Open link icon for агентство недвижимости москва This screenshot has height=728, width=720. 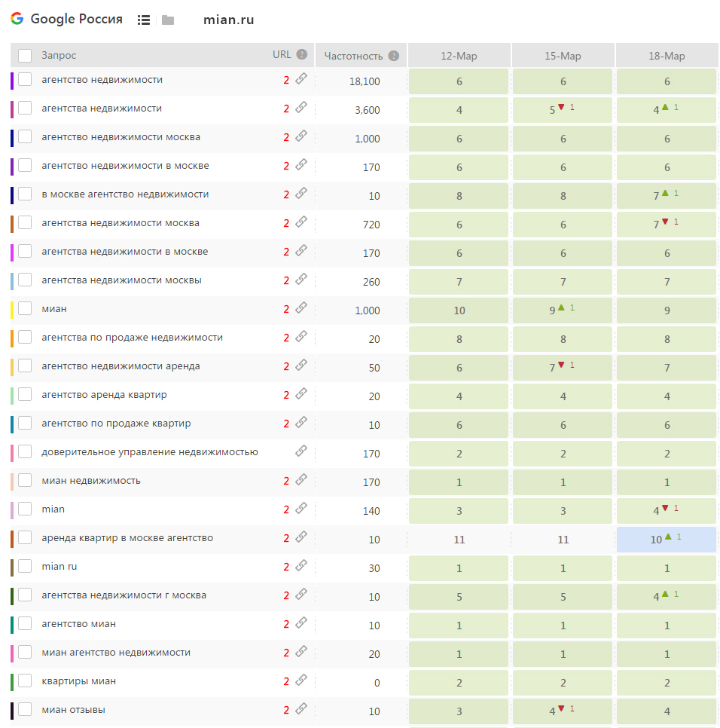click(301, 136)
